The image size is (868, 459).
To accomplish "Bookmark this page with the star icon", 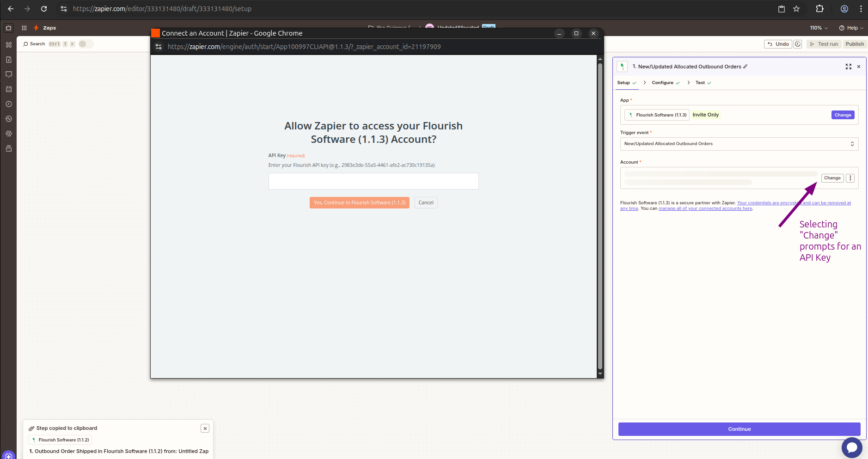I will click(796, 9).
